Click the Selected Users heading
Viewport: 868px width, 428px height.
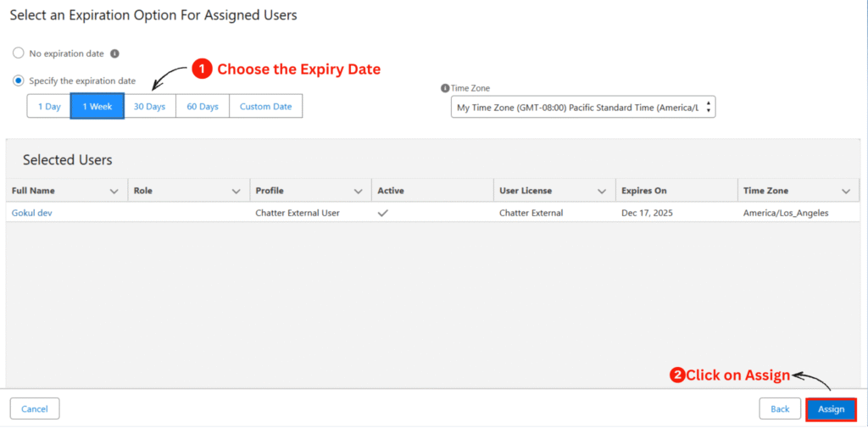(x=68, y=160)
